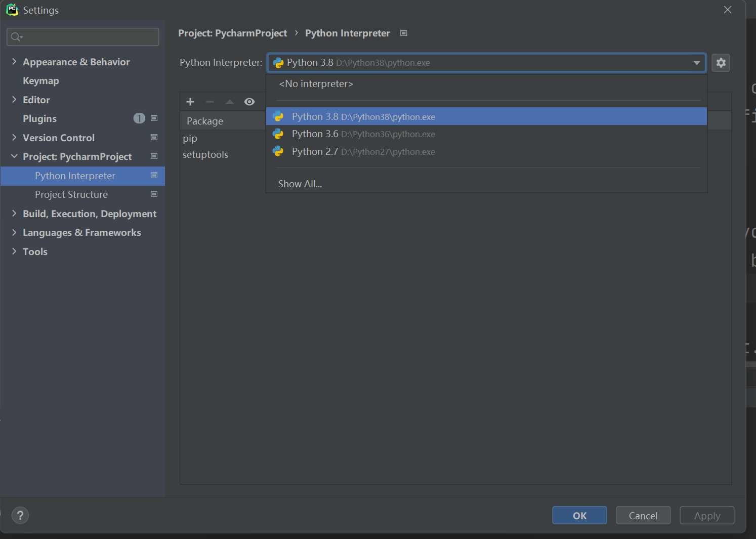
Task: Collapse the Project: PycharmProject section
Action: pyautogui.click(x=14, y=156)
